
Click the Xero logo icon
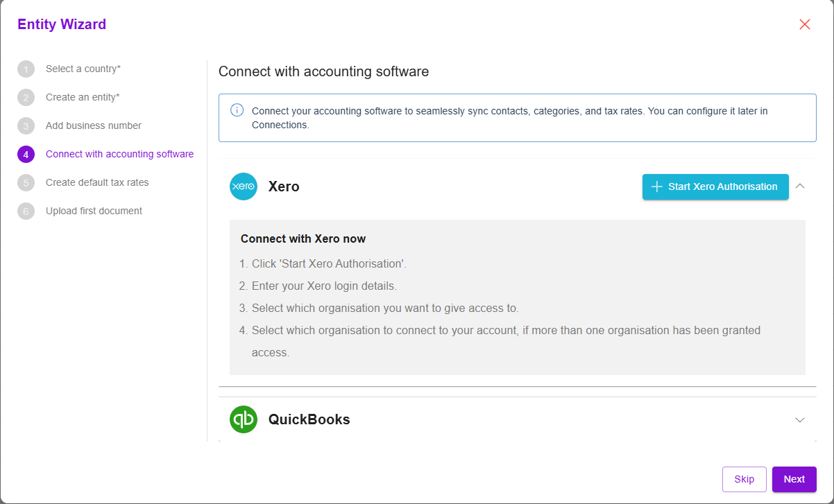[244, 186]
